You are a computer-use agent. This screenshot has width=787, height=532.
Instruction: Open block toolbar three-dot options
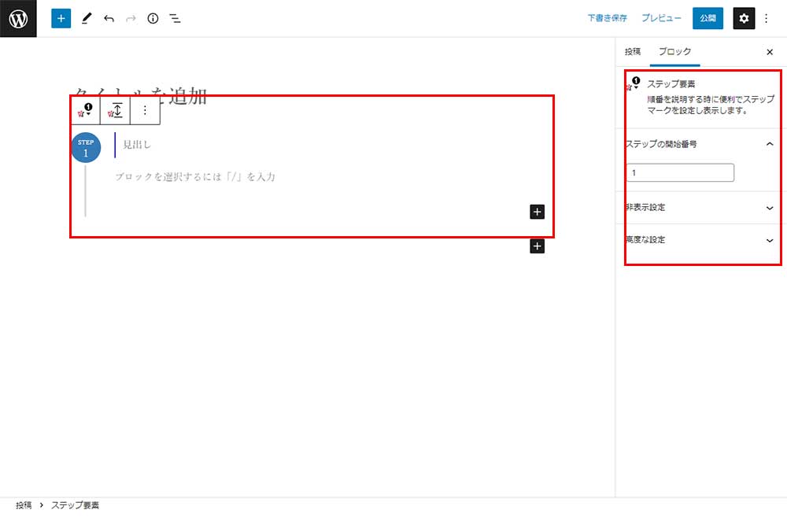(x=145, y=110)
